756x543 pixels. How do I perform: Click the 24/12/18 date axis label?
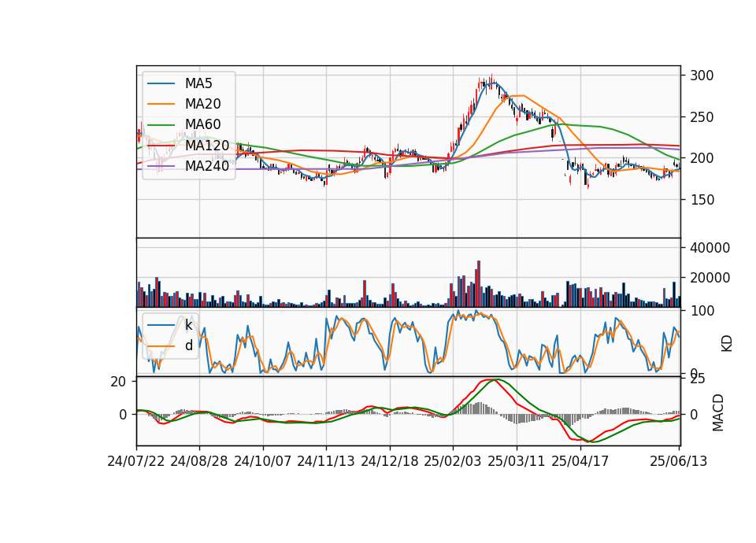click(x=390, y=461)
